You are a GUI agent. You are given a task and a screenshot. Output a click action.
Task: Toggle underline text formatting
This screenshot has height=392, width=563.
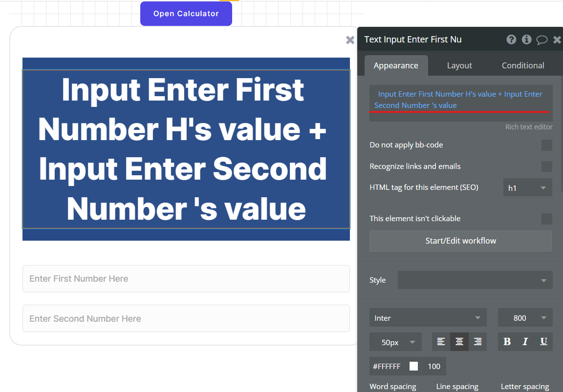tap(543, 342)
